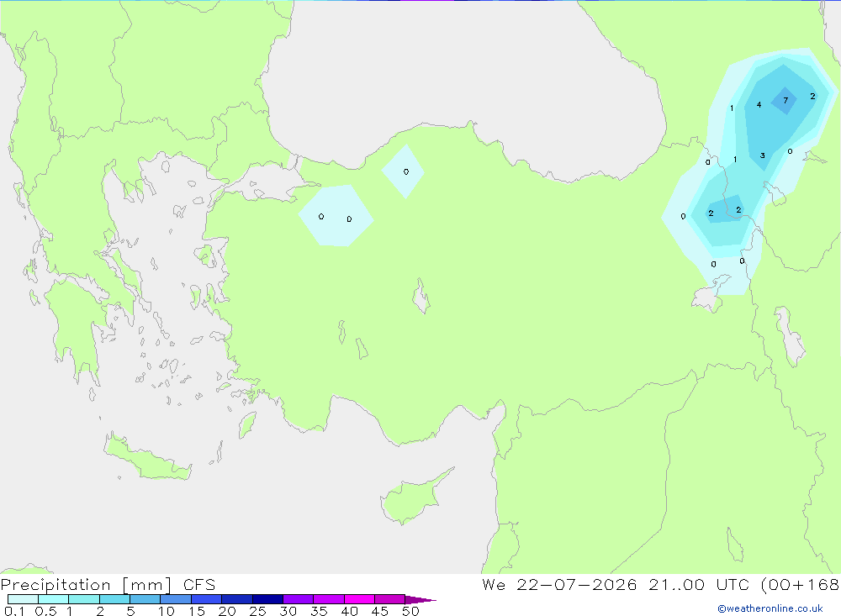Click the precipitation value "4" on map

click(x=759, y=104)
